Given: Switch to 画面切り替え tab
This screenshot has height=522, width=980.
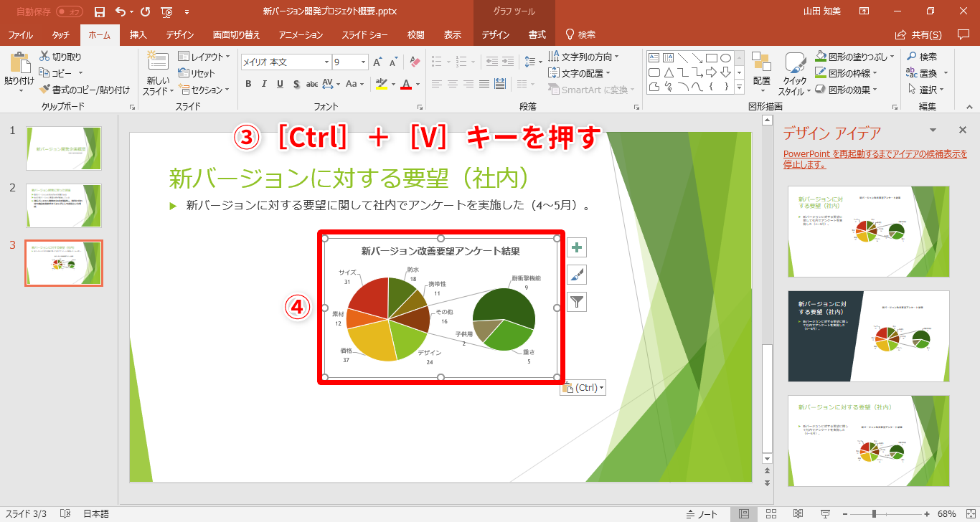Looking at the screenshot, I should click(x=237, y=34).
